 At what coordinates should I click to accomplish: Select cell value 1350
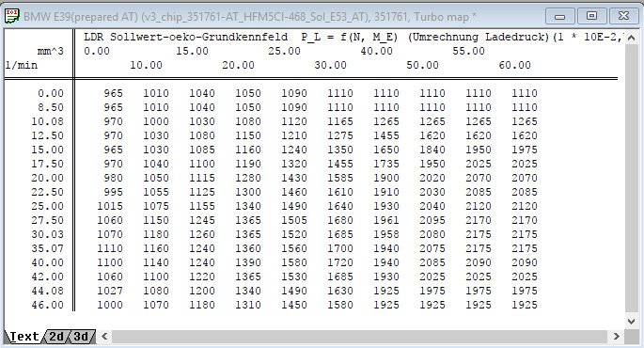tap(340, 150)
